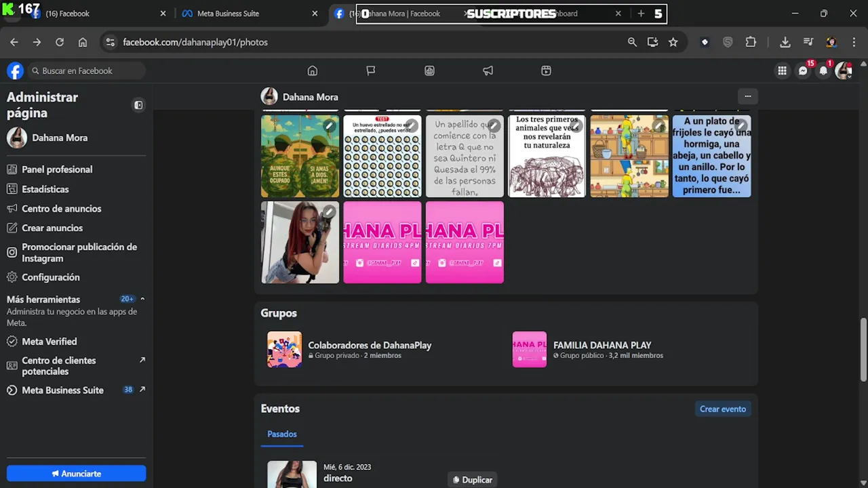
Task: Open the professional dashboard chart icon
Action: tap(429, 70)
